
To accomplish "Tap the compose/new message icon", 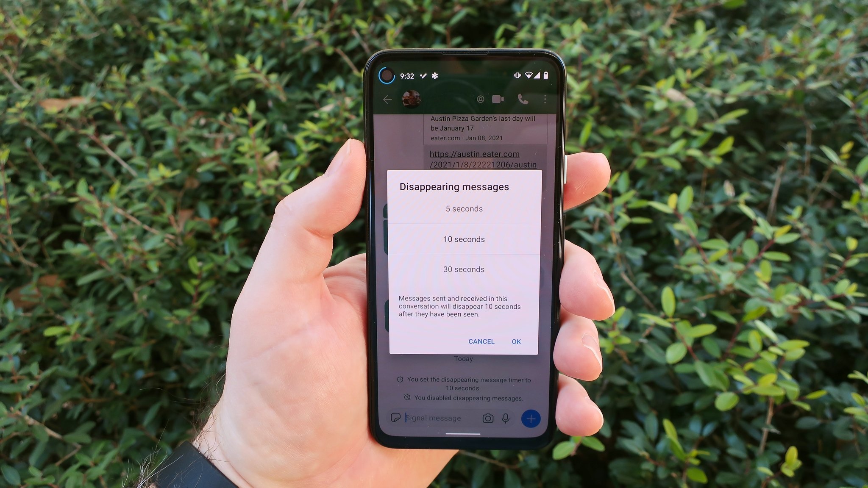I will click(530, 417).
